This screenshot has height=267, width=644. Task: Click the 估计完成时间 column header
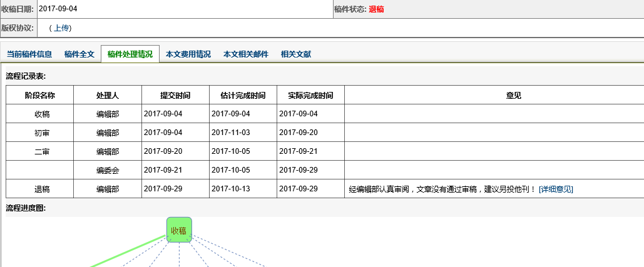tap(243, 95)
